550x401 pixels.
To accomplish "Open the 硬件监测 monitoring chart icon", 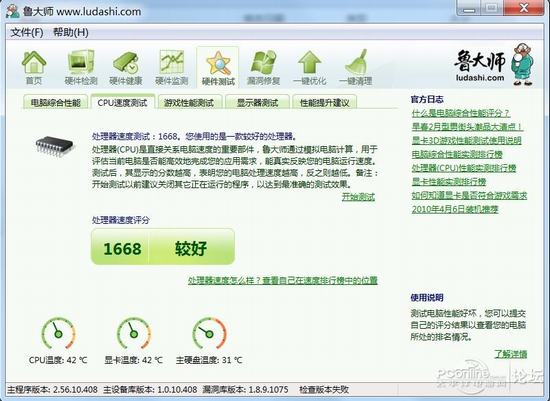I will pyautogui.click(x=172, y=68).
